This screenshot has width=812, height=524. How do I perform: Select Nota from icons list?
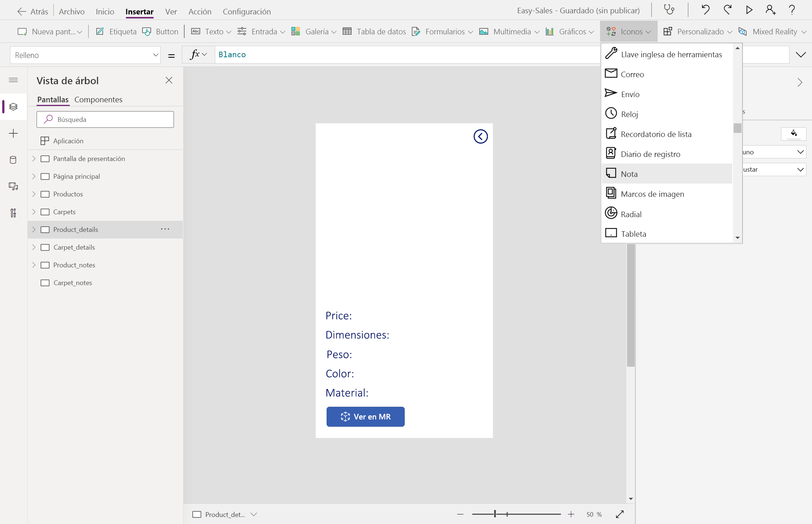click(x=629, y=174)
